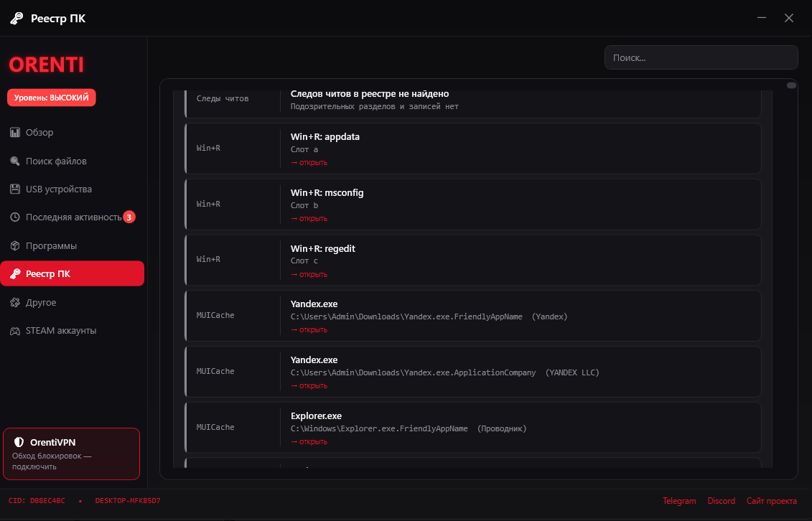
Task: Open STEAM аккаунты section
Action: coord(73,331)
